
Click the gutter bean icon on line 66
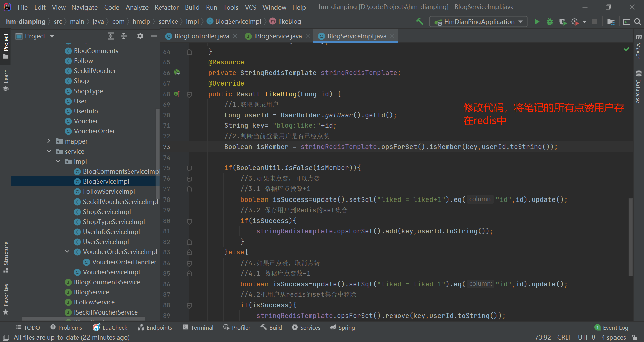click(177, 72)
